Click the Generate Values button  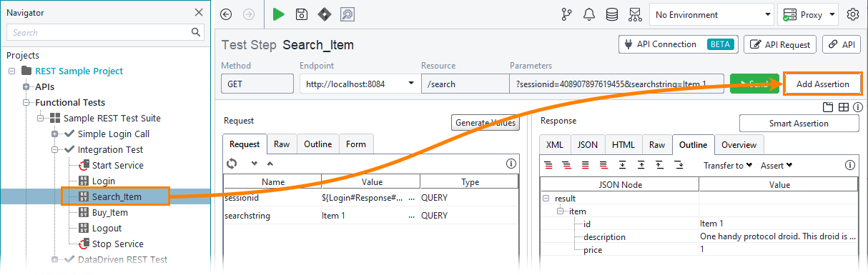pyautogui.click(x=485, y=124)
